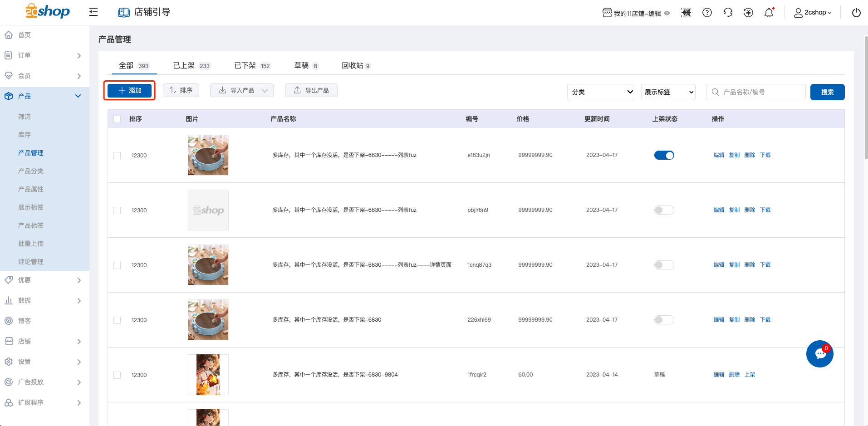Tick checkbox for product 1frcqir2
This screenshot has height=426, width=868.
[117, 375]
